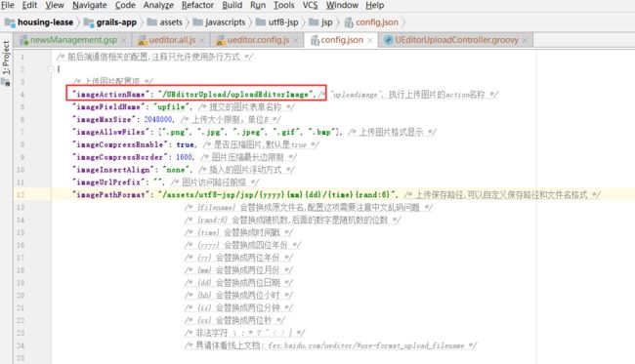Close the config.json tab

[369, 40]
